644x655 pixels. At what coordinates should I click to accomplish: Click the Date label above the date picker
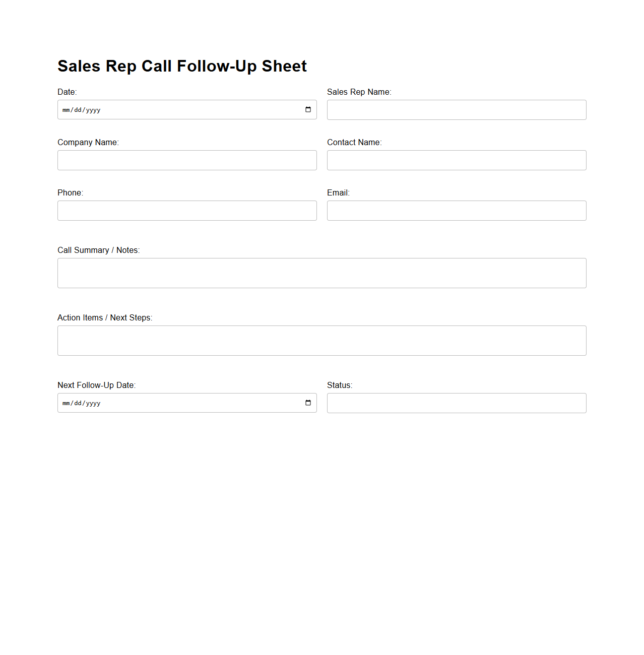click(67, 92)
